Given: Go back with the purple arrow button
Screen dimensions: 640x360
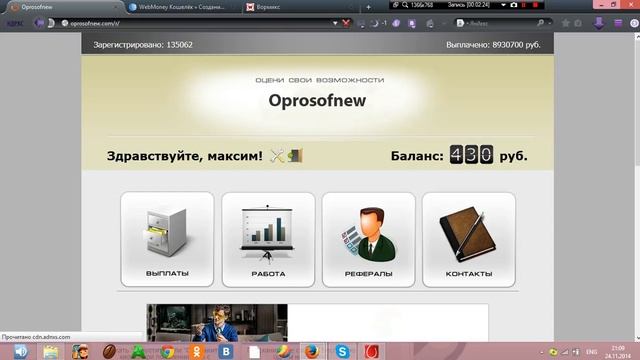Looking at the screenshot, I should [39, 23].
